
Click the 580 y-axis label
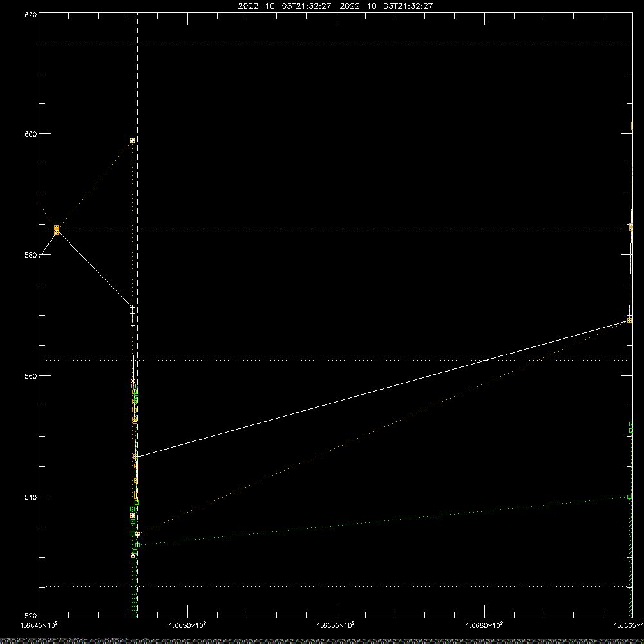[x=31, y=255]
